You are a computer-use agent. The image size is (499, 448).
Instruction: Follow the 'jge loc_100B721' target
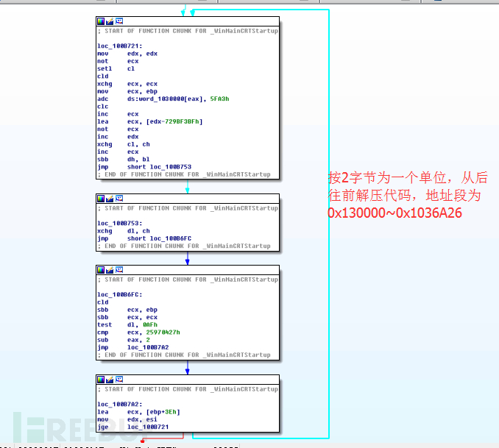pyautogui.click(x=148, y=427)
